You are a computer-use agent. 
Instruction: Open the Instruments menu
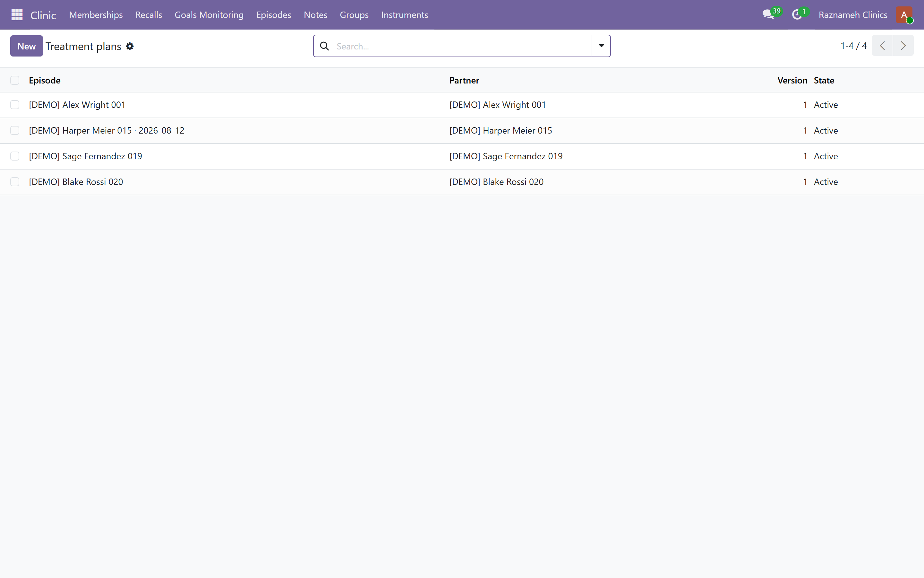coord(404,15)
